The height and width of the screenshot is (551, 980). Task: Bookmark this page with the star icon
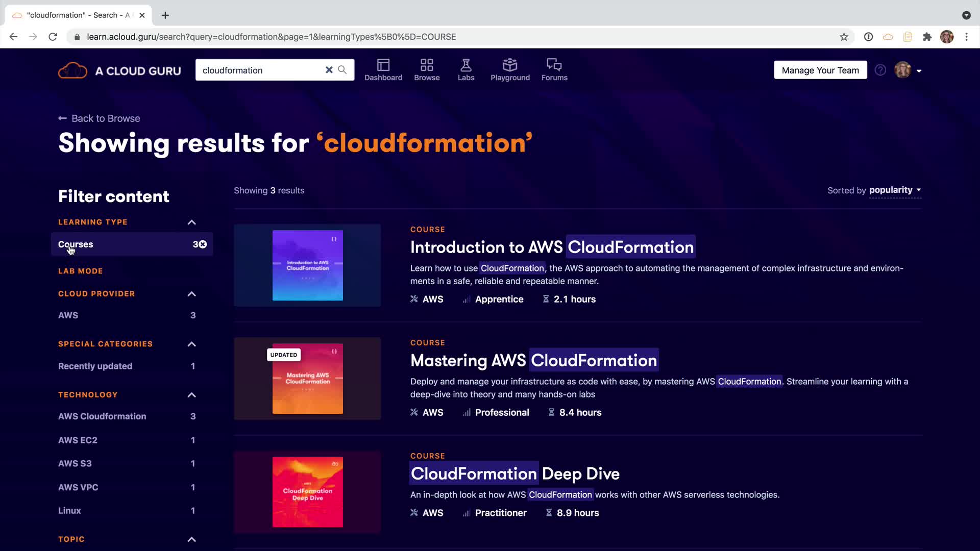(x=844, y=37)
